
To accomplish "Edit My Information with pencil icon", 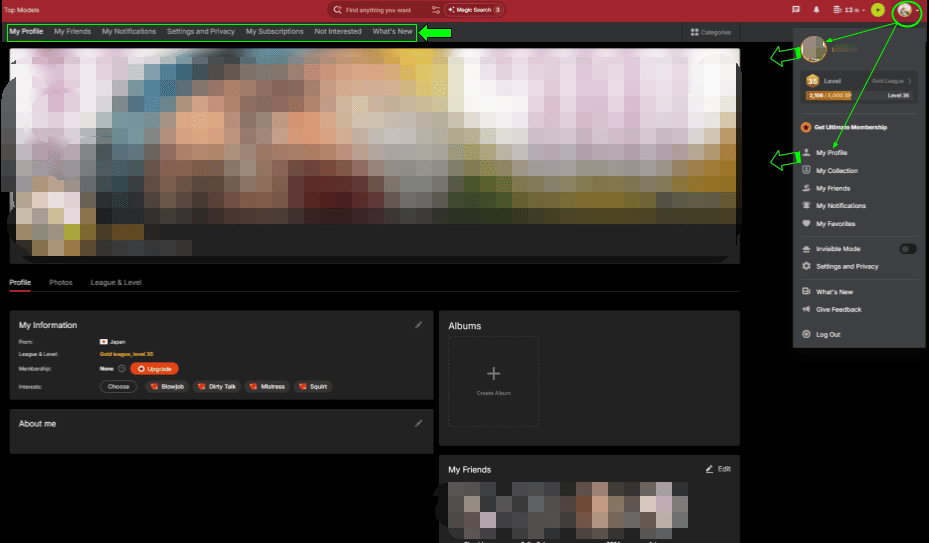I will [x=418, y=325].
